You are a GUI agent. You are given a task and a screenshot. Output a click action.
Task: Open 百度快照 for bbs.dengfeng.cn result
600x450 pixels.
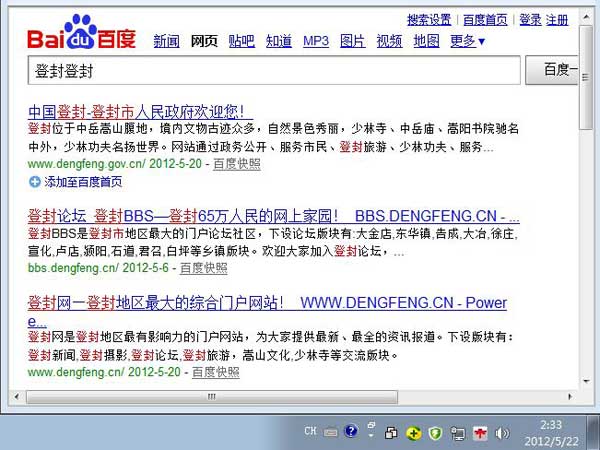204,268
